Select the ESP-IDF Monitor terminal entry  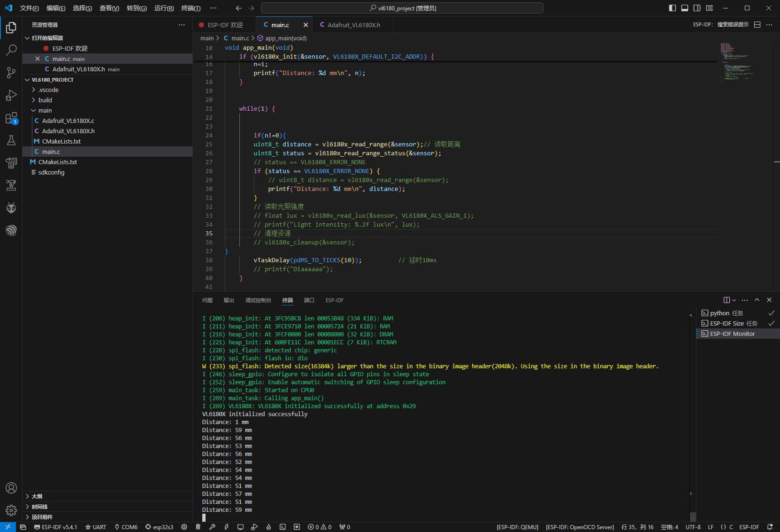738,334
